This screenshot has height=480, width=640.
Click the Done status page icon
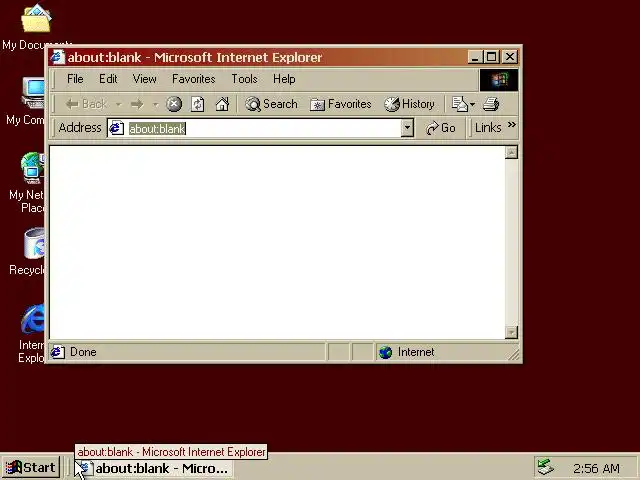tap(58, 352)
